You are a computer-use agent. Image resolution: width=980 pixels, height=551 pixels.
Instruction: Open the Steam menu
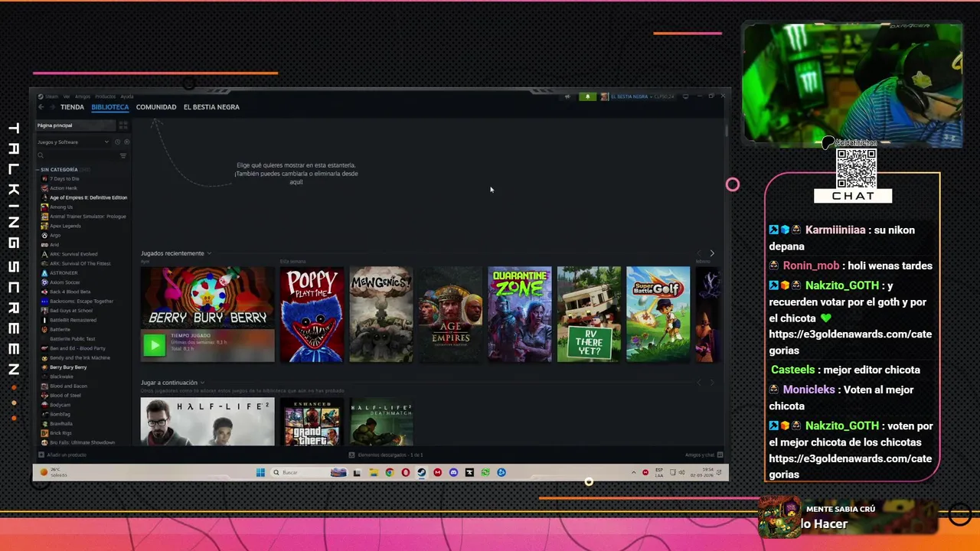click(51, 96)
